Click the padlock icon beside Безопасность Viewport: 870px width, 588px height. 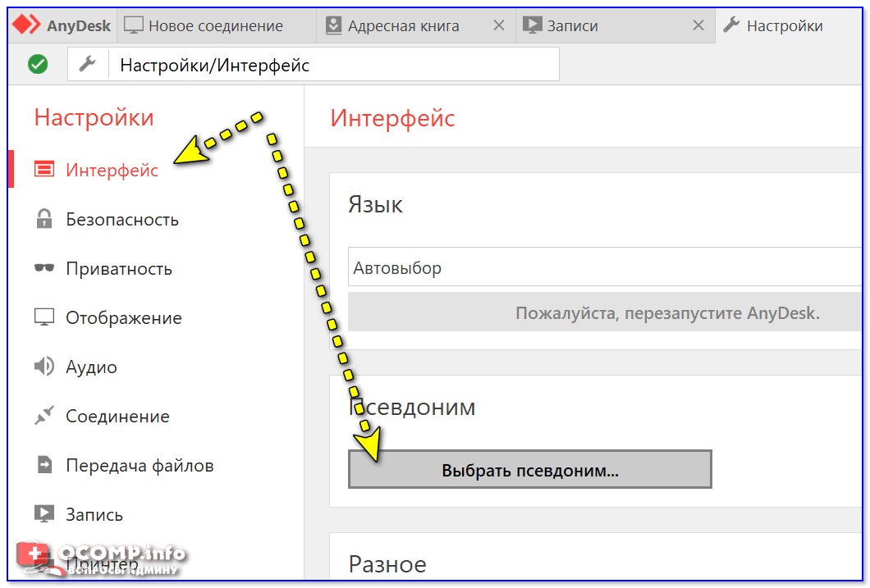click(44, 218)
